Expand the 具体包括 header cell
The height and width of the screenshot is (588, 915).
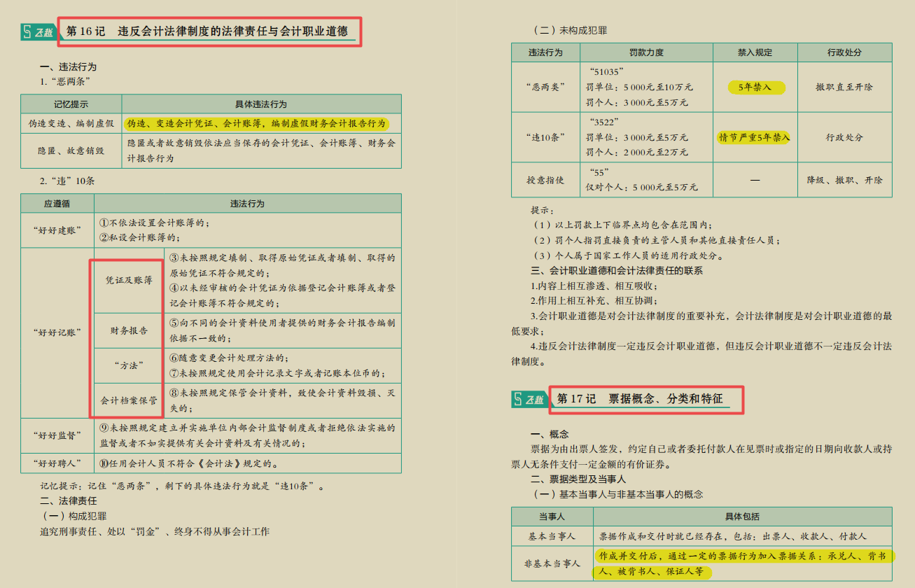click(742, 516)
